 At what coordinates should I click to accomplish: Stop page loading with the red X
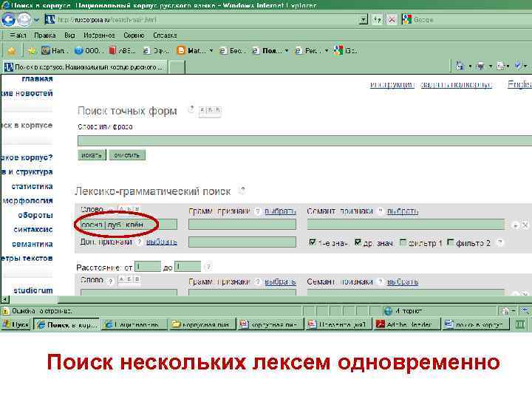392,20
